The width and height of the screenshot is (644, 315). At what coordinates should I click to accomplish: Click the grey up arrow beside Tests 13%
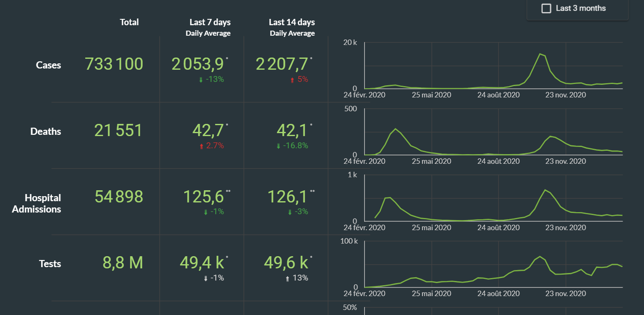[288, 278]
